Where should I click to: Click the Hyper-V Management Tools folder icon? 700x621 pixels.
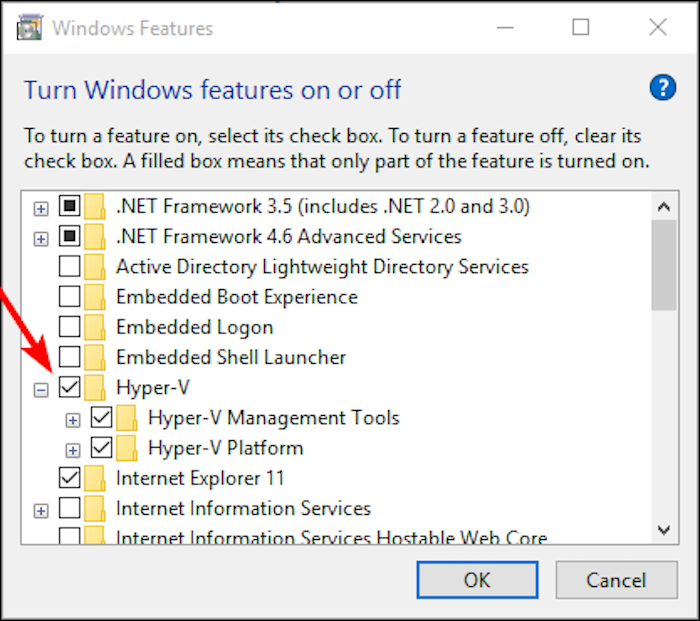tap(127, 418)
